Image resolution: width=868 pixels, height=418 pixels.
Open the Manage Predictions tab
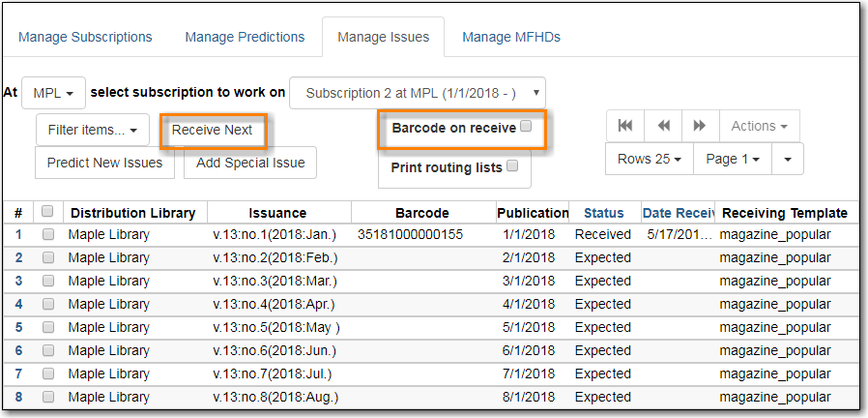[245, 37]
